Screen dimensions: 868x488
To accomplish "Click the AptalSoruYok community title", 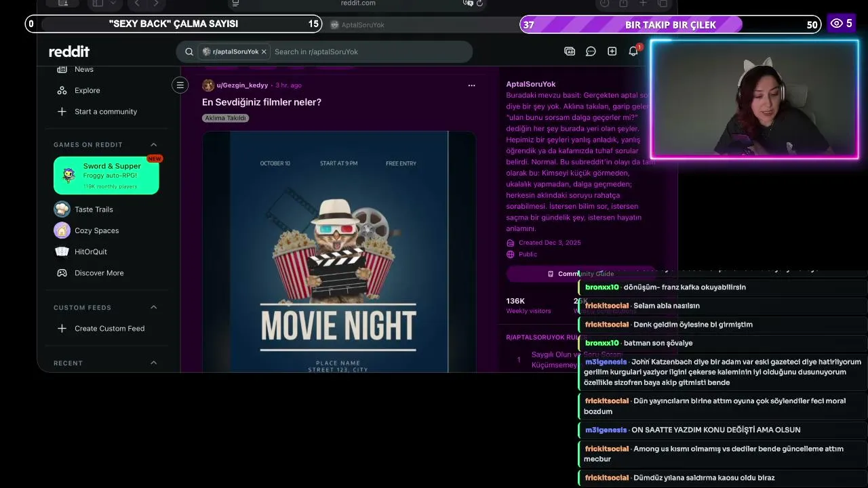I will pyautogui.click(x=531, y=84).
